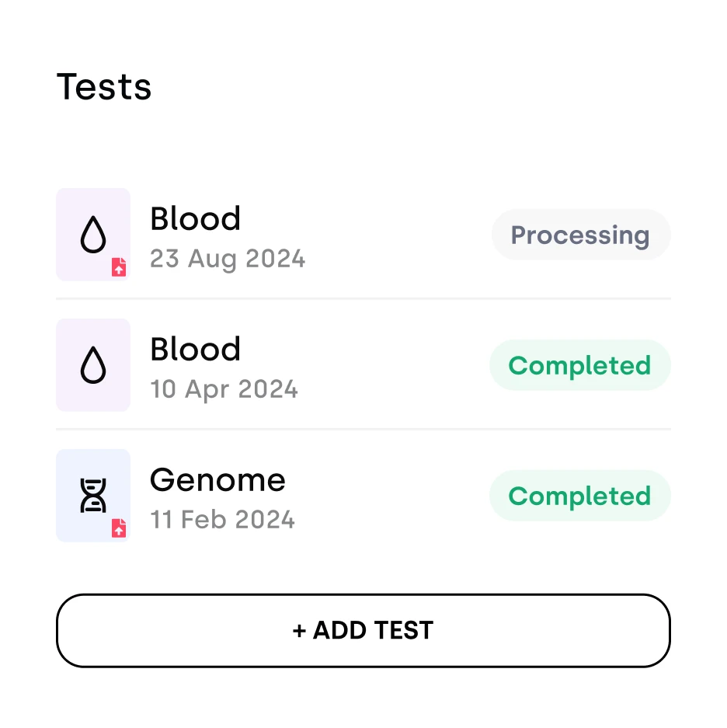Click the red upload badge on 23 Aug Blood test

tap(119, 267)
